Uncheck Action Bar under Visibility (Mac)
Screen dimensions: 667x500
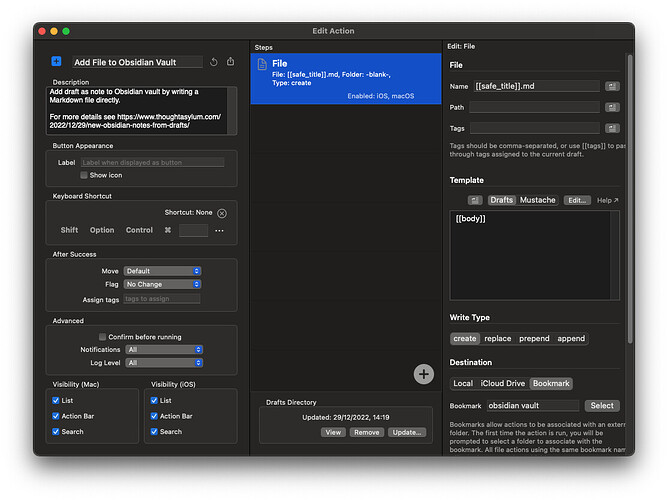(56, 416)
